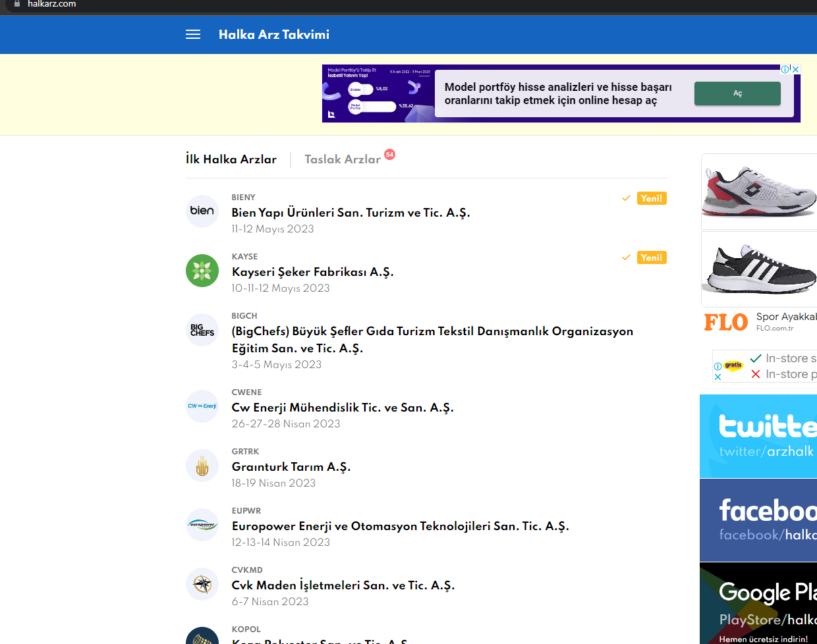Open Cvk Maden İşletmeleri listing
The height and width of the screenshot is (644, 817).
(343, 585)
